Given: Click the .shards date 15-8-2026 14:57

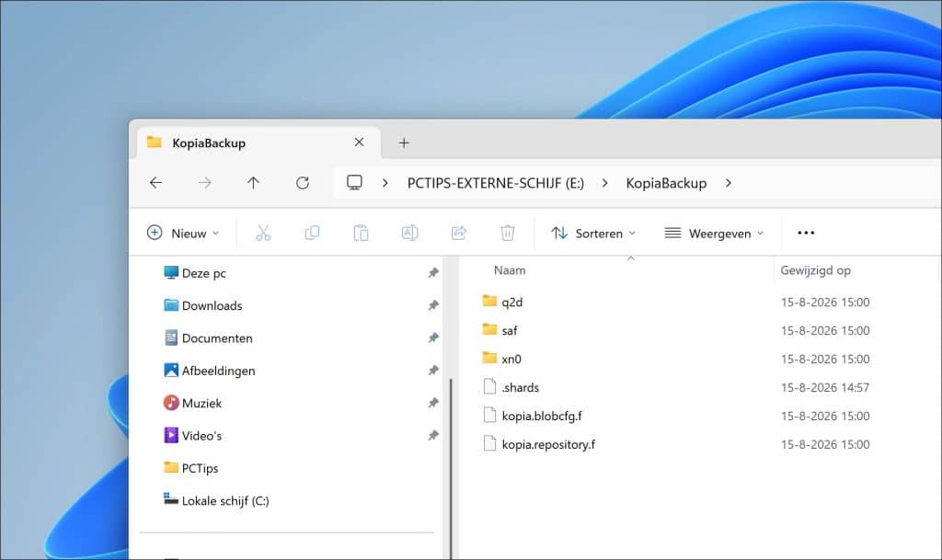Looking at the screenshot, I should (825, 387).
